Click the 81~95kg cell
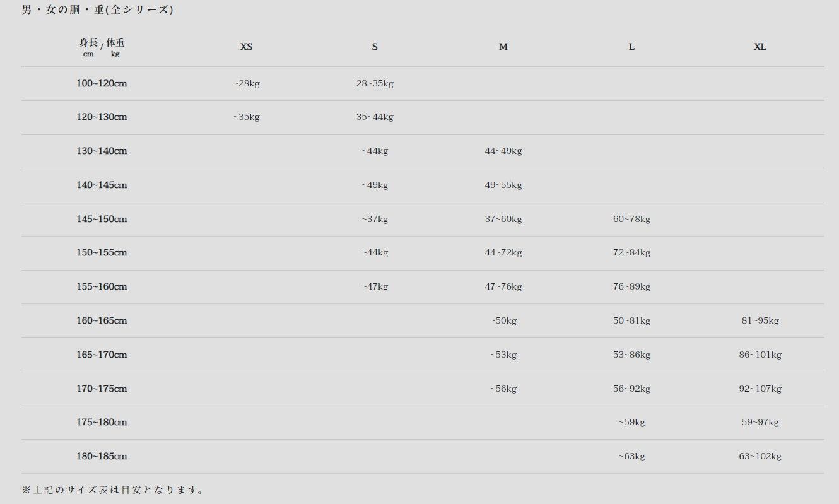Image resolution: width=839 pixels, height=504 pixels. pos(760,320)
